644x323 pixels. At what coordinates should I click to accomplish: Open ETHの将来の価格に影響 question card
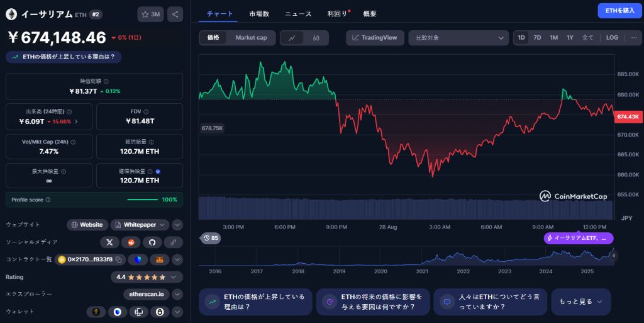pyautogui.click(x=373, y=302)
